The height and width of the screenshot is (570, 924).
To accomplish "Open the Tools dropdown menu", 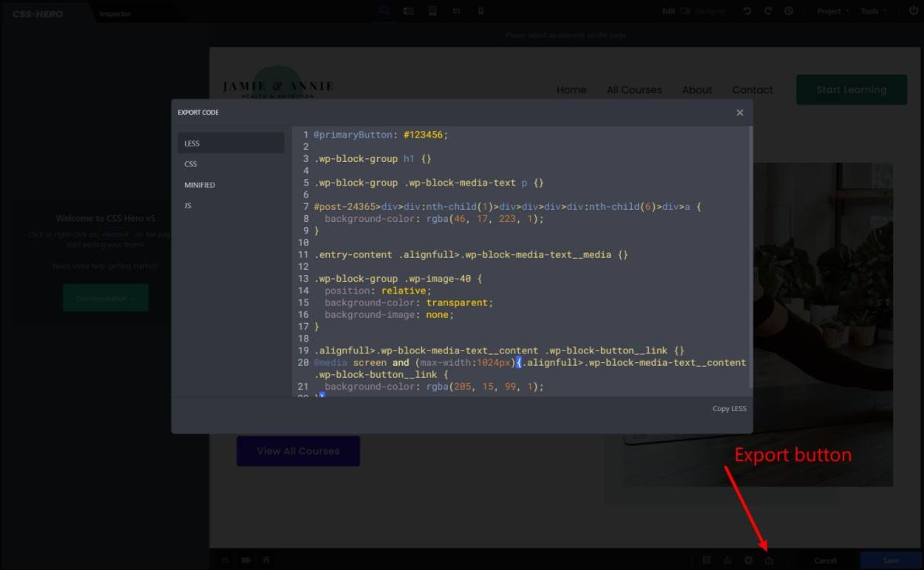I will (x=873, y=11).
